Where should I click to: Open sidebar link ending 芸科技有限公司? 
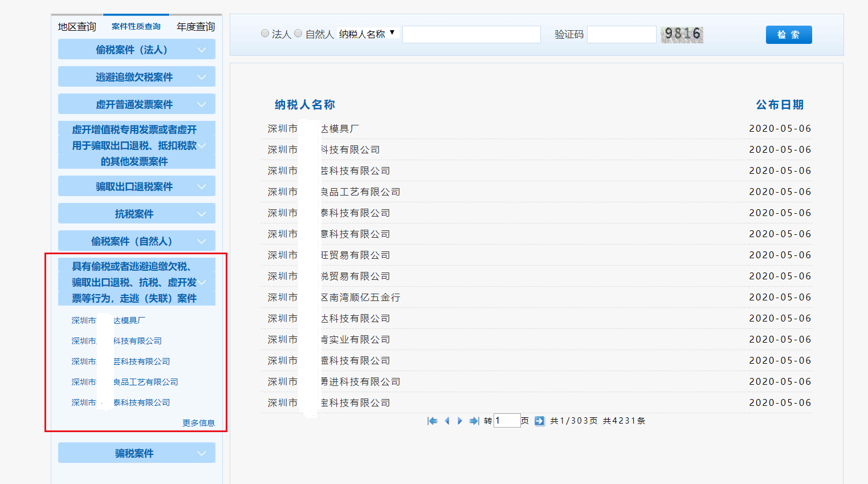coord(121,361)
